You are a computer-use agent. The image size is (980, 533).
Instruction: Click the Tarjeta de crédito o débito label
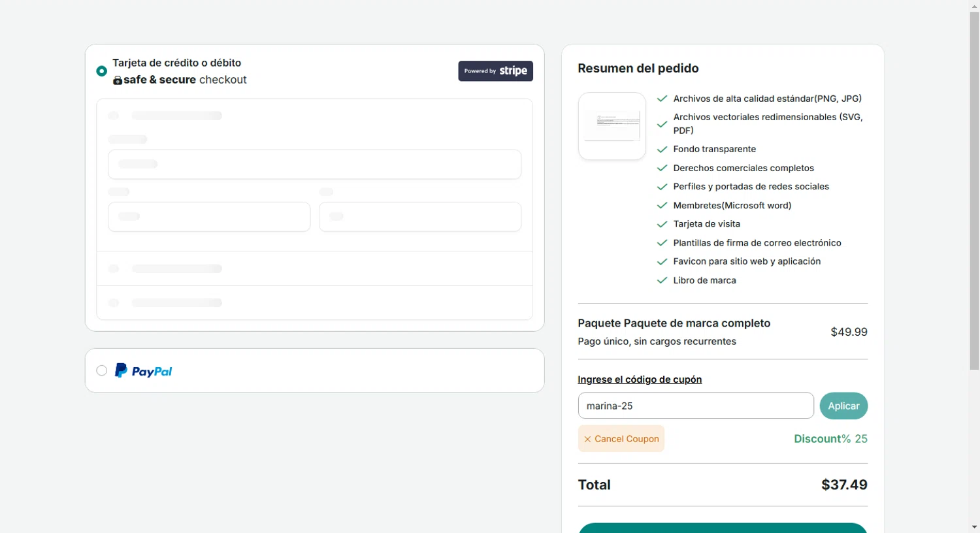[x=176, y=63]
